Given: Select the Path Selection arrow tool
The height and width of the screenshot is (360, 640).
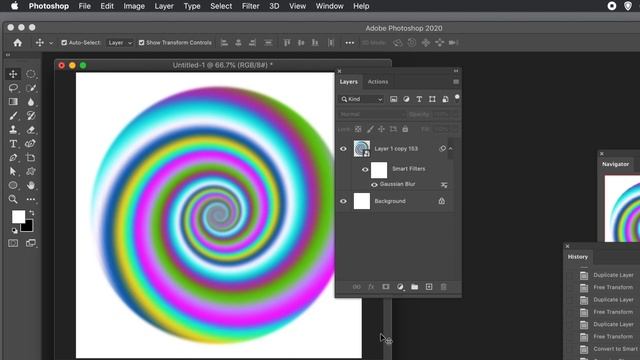Looking at the screenshot, I should coord(13,171).
